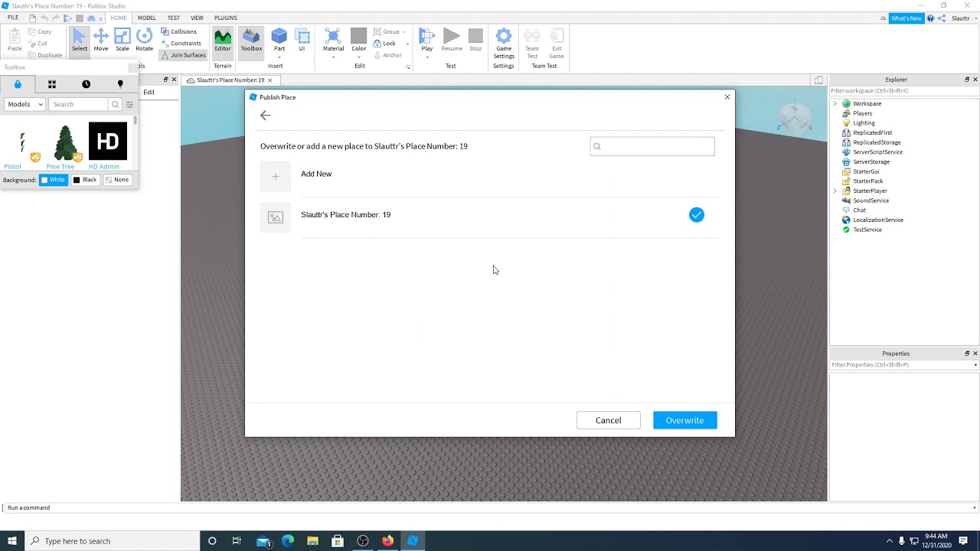Screen dimensions: 980x551
Task: Open File Explorer from the taskbar
Action: click(x=312, y=541)
